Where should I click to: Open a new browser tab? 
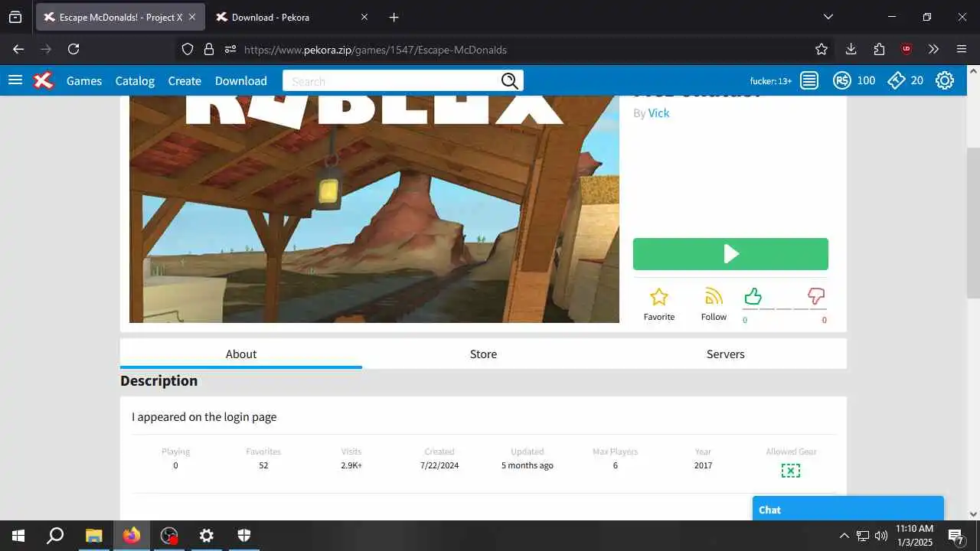point(394,17)
